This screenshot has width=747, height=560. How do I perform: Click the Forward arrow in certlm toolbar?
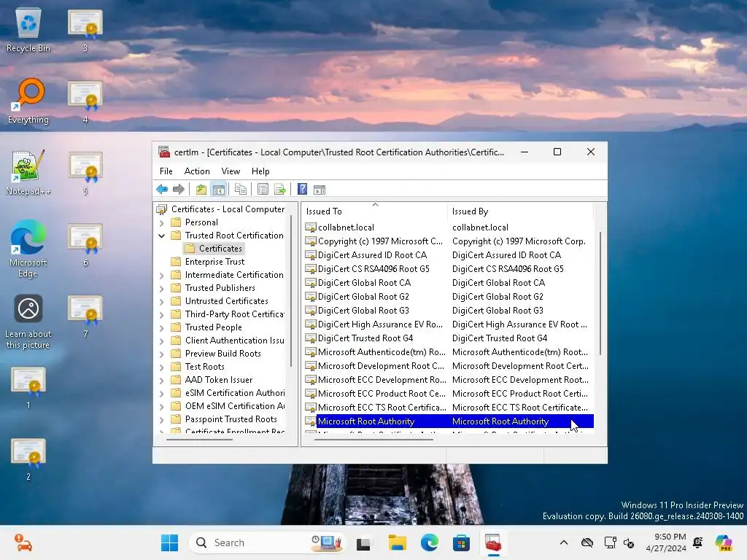(179, 190)
